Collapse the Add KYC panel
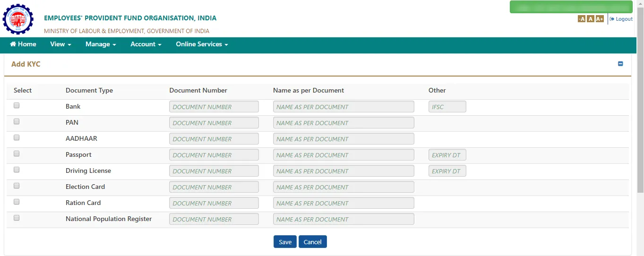Screen dimensions: 644x256 (x=621, y=64)
